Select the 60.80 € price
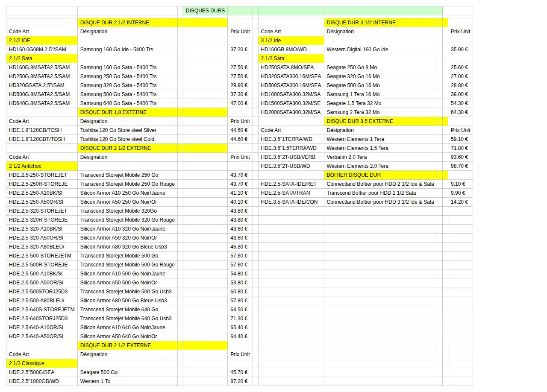This screenshot has width=547, height=392. click(x=240, y=292)
